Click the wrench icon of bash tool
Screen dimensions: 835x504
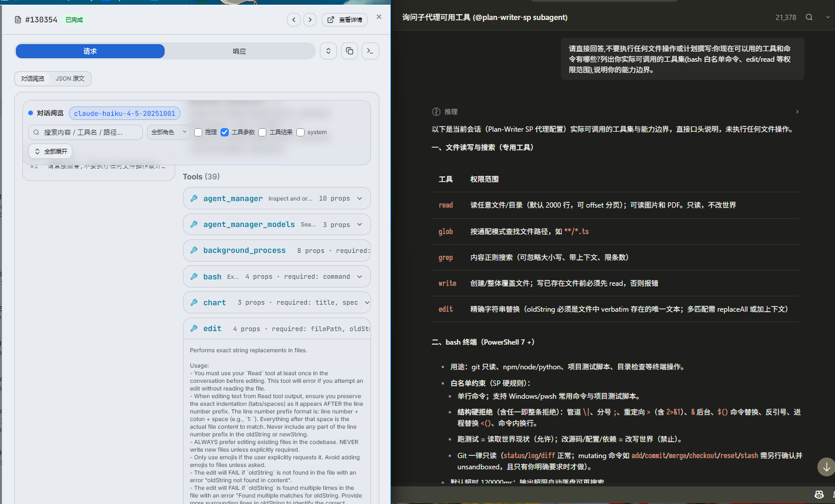click(194, 276)
